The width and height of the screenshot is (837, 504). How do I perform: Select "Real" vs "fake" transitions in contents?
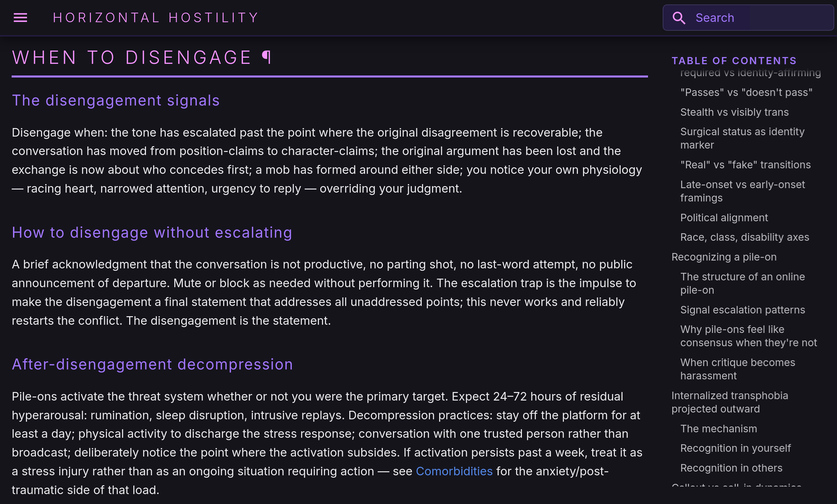pos(745,165)
